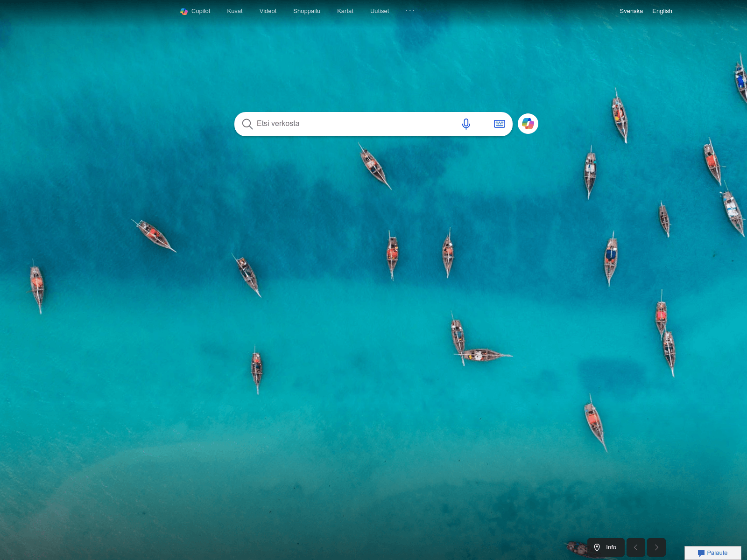Go to next background image
Image resolution: width=747 pixels, height=560 pixels.
click(x=656, y=547)
